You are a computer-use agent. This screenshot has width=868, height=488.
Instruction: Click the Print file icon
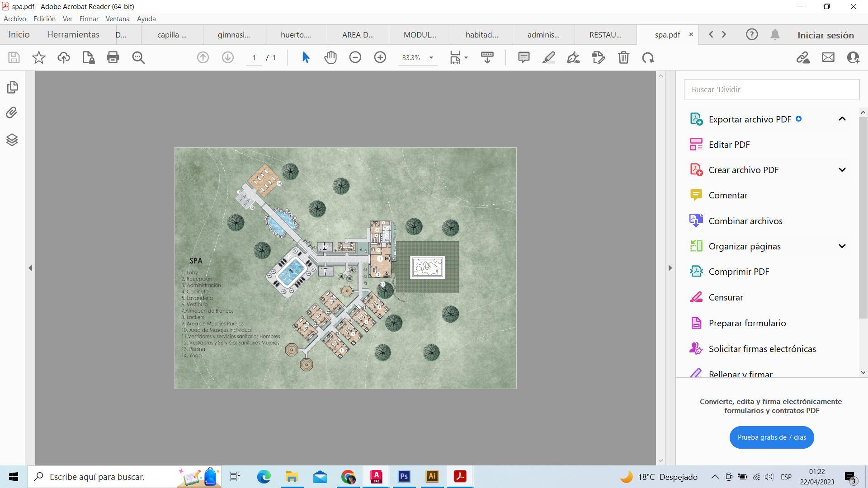[113, 57]
